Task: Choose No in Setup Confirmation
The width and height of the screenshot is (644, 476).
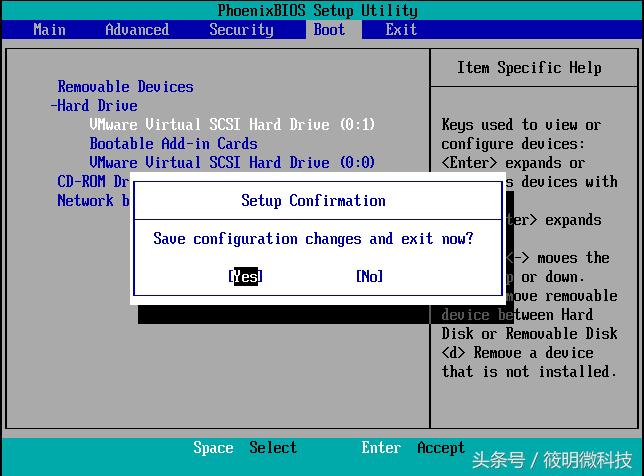Action: coord(369,276)
